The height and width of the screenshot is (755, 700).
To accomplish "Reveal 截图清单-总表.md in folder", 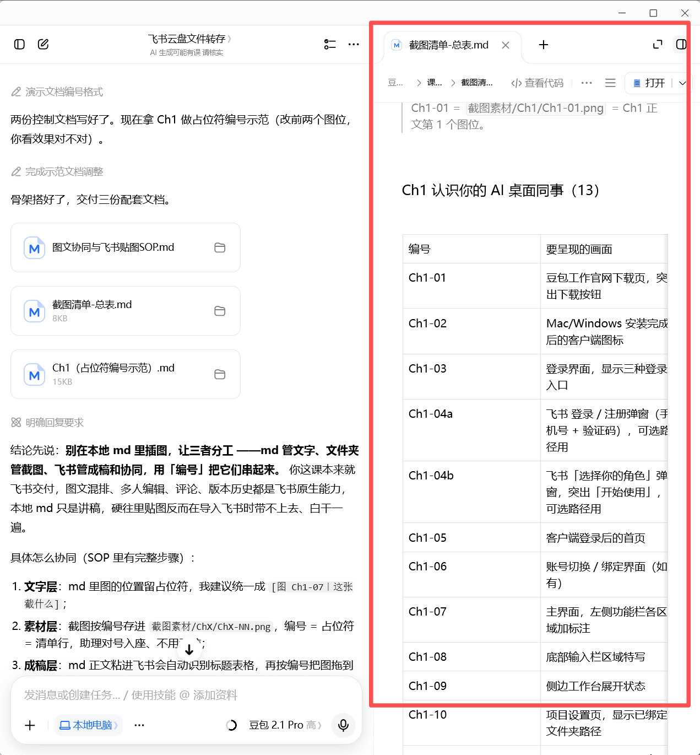I will coord(220,311).
